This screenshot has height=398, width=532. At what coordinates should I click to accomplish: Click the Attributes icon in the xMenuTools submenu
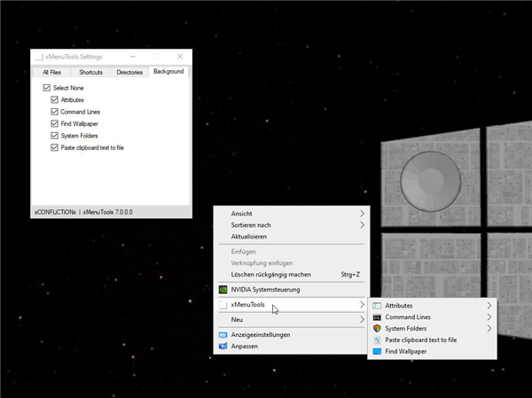coord(377,305)
